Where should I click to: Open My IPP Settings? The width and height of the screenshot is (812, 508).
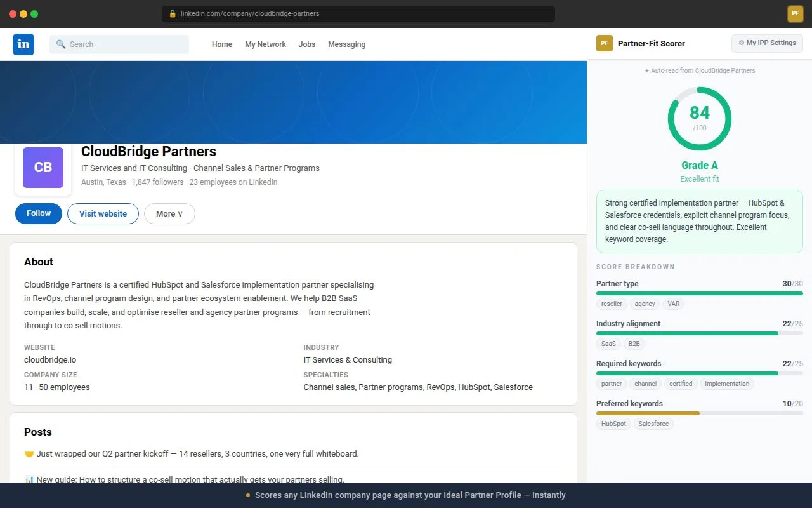pos(767,43)
